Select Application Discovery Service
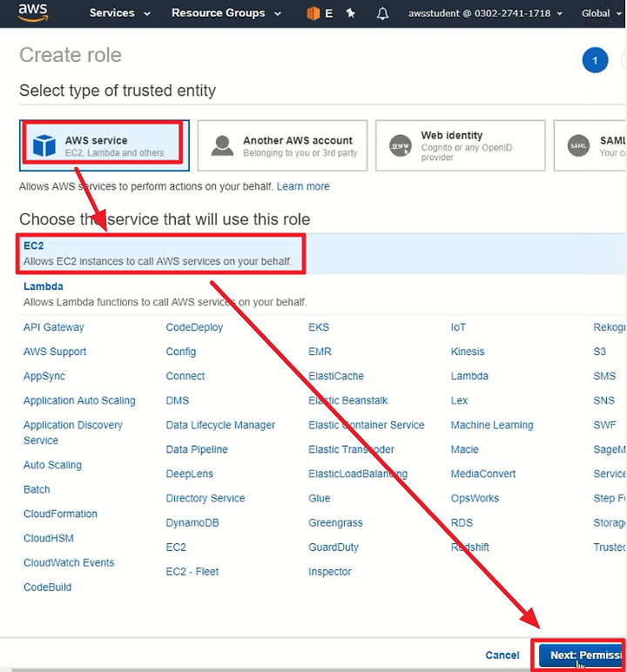 tap(73, 433)
